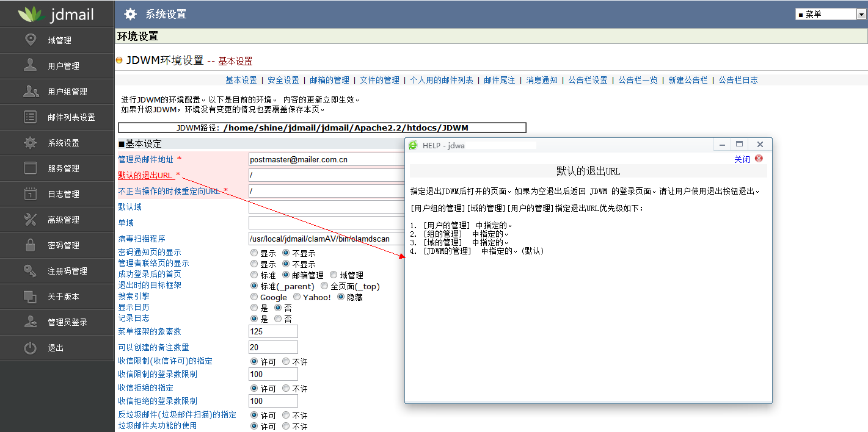This screenshot has width=868, height=432.
Task: Click the 可以创建的备注数量 input showing 20
Action: pyautogui.click(x=273, y=347)
